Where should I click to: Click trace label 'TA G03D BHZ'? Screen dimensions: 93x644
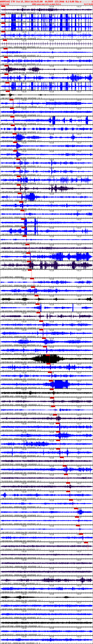pos(7,481)
